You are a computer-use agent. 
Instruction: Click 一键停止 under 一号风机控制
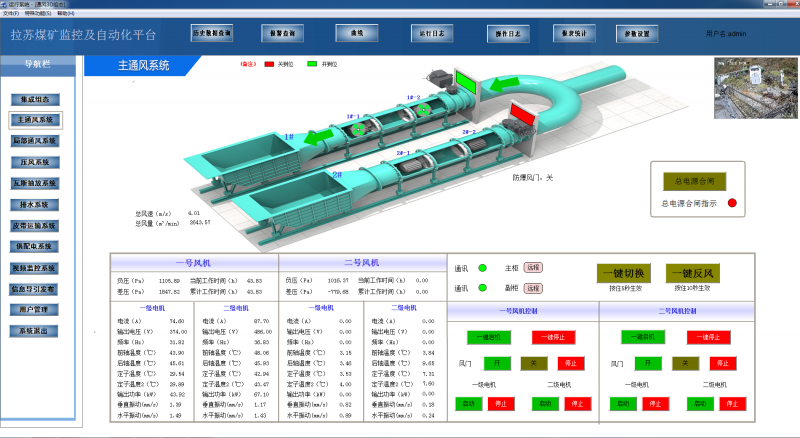tap(554, 337)
